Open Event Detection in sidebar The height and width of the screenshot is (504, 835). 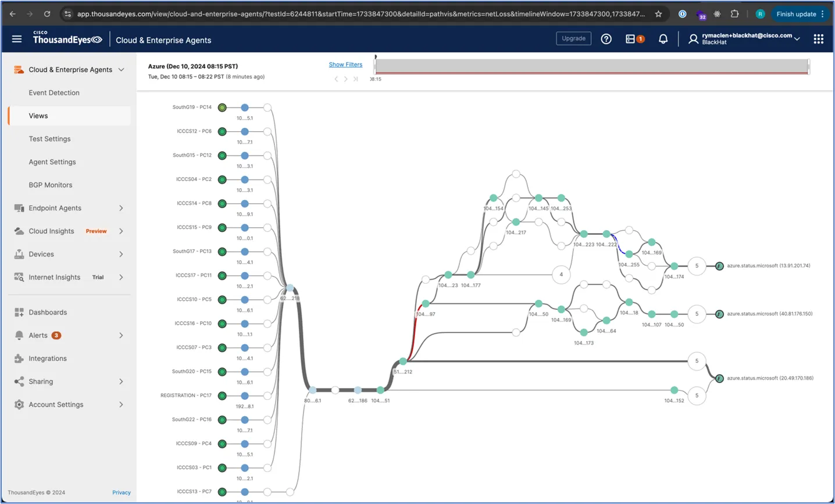tap(54, 92)
